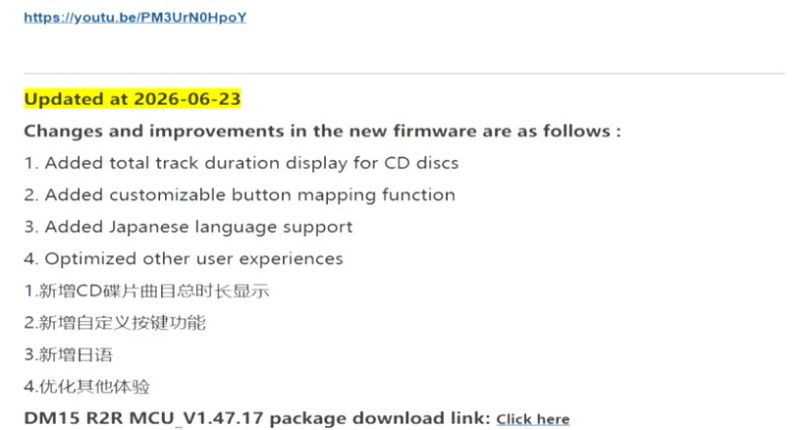Click the 'Click here' download link
The height and width of the screenshot is (430, 810).
pyautogui.click(x=533, y=419)
